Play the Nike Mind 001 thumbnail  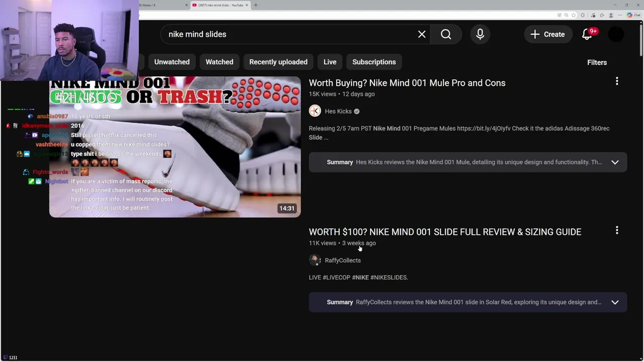point(175,147)
